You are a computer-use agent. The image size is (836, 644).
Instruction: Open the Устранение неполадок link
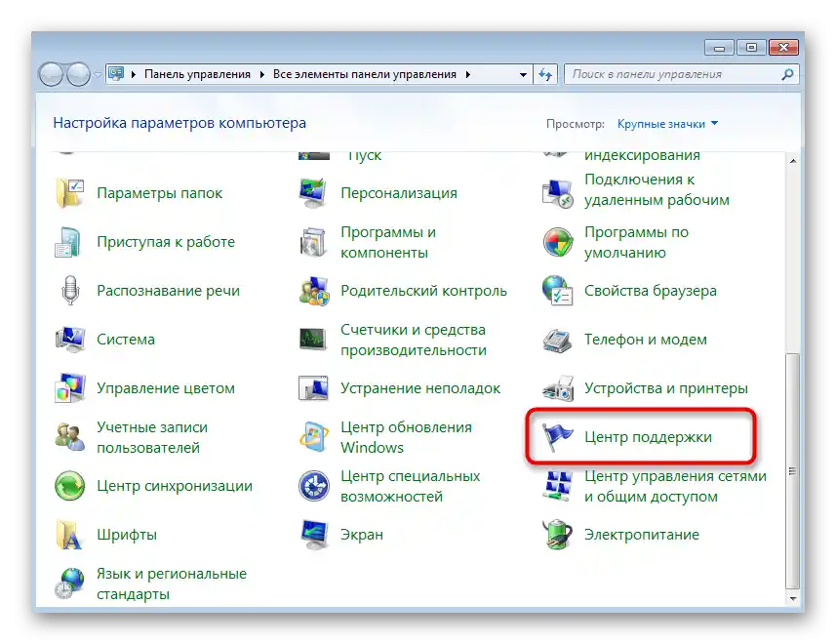[x=420, y=388]
